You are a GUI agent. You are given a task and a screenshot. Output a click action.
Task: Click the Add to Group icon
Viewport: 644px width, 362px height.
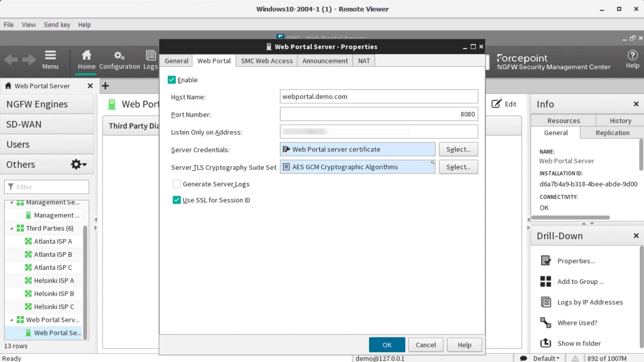coord(546,282)
